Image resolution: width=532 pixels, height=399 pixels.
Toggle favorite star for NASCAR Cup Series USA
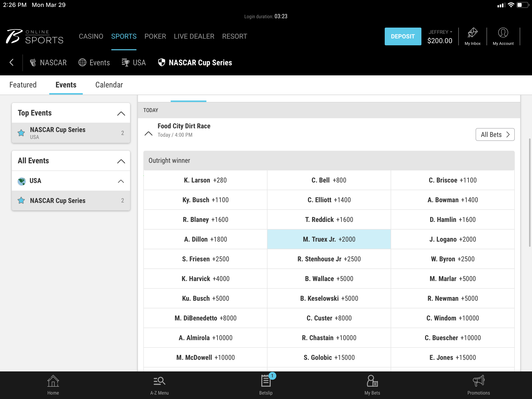pos(21,133)
